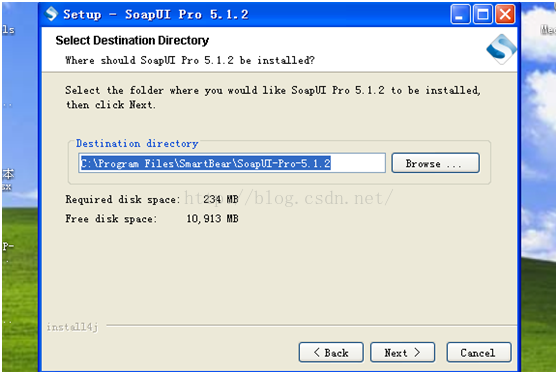Maximize the Setup window
This screenshot has height=374, width=558.
(x=483, y=15)
